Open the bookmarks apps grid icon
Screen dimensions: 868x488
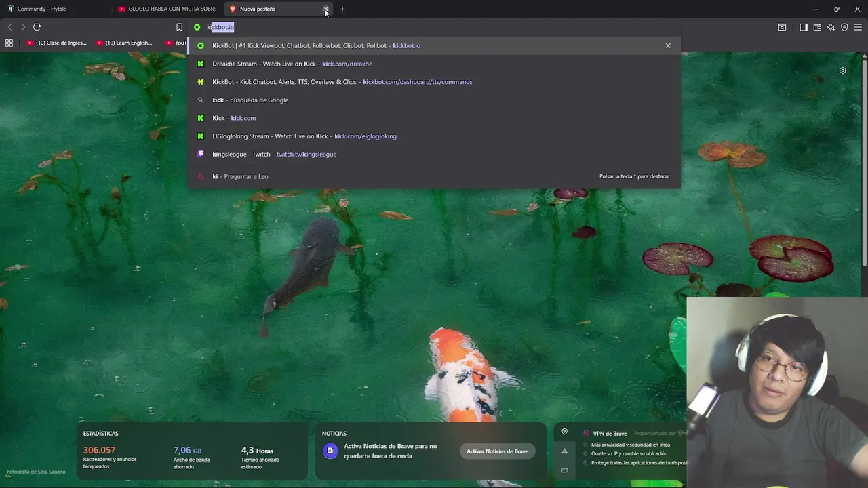pos(9,43)
